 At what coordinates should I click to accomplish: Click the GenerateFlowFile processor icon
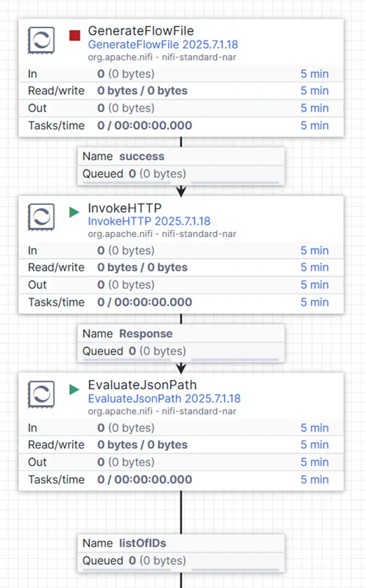41,40
